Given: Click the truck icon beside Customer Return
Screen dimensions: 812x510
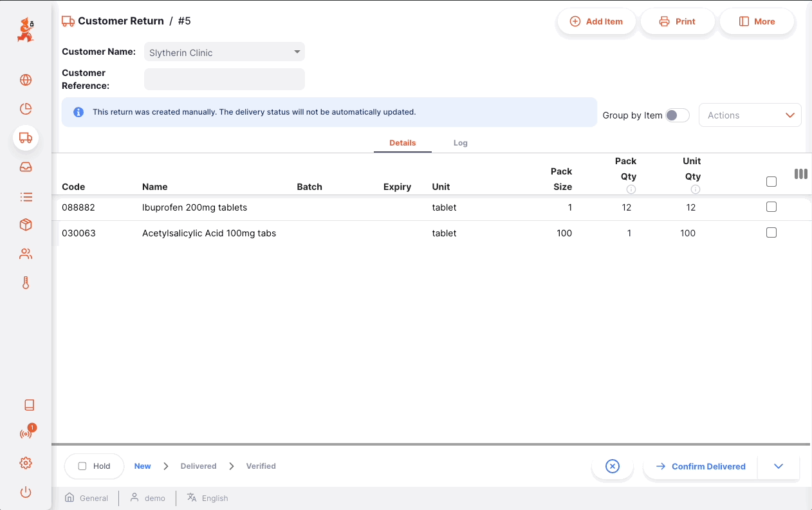Looking at the screenshot, I should 68,21.
